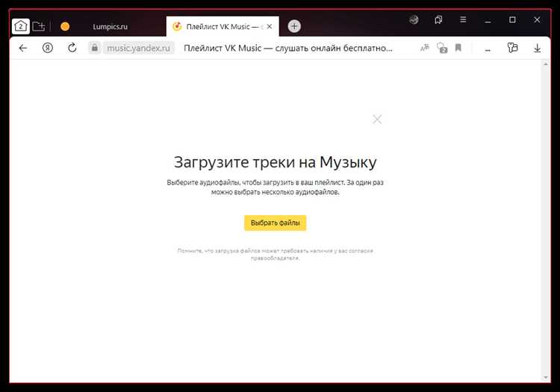Switch to the Lumpics.ru tab
Image resolution: width=560 pixels, height=392 pixels.
[x=110, y=27]
